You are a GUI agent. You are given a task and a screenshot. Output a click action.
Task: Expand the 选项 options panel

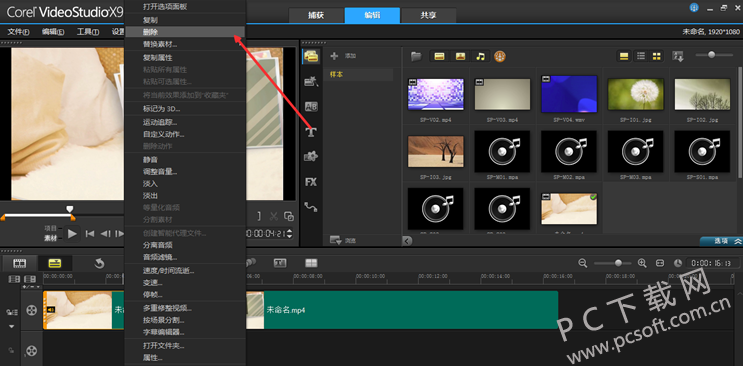point(721,241)
